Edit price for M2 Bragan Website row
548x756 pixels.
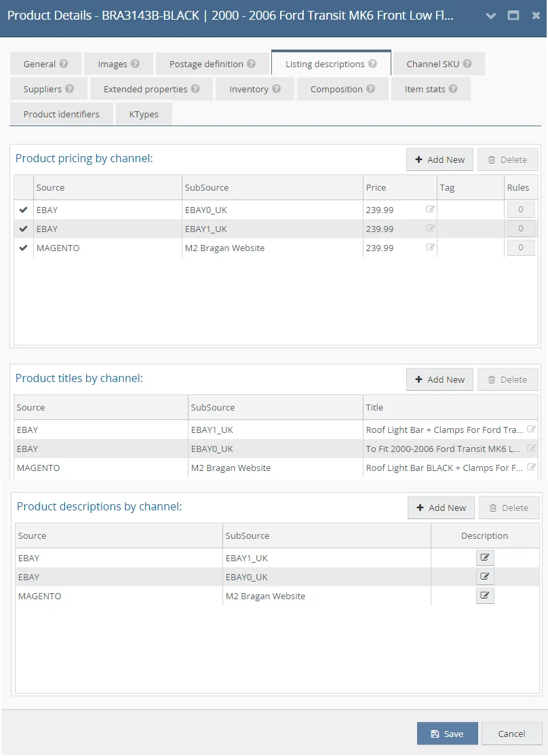coord(431,247)
